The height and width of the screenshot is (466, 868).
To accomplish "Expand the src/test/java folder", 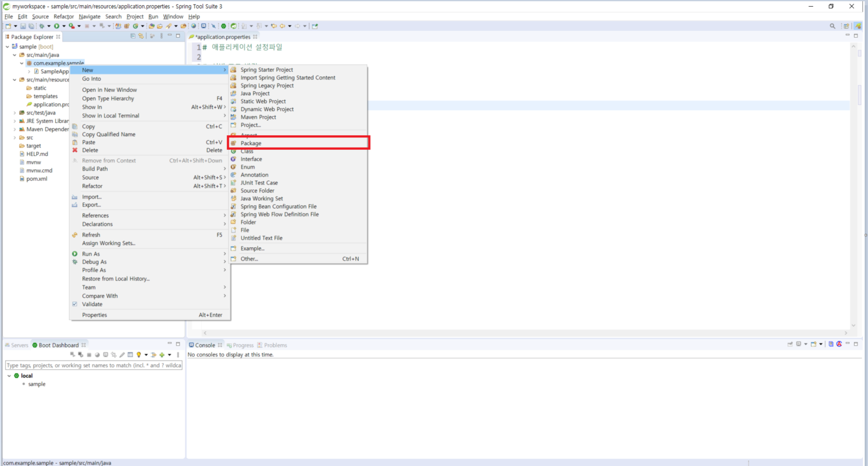I will (15, 113).
